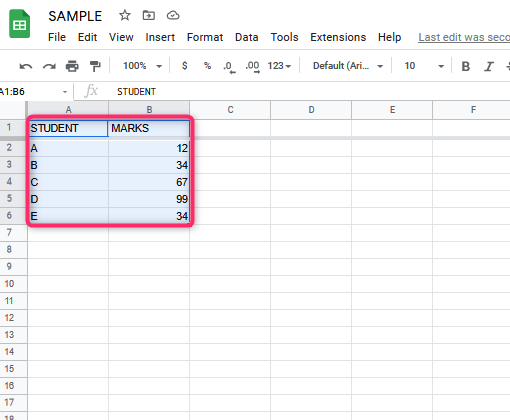Click the Print icon
This screenshot has width=510, height=420.
tap(72, 66)
